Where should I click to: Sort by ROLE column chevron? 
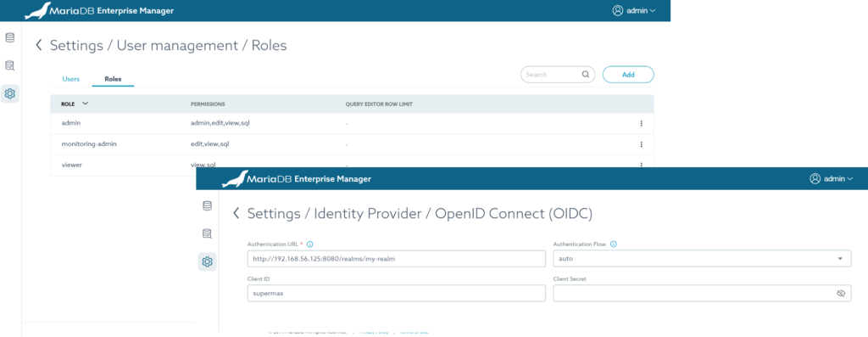86,104
